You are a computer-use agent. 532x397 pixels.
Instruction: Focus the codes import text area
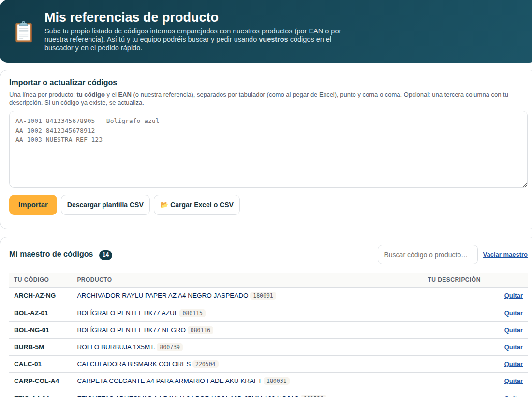click(268, 150)
